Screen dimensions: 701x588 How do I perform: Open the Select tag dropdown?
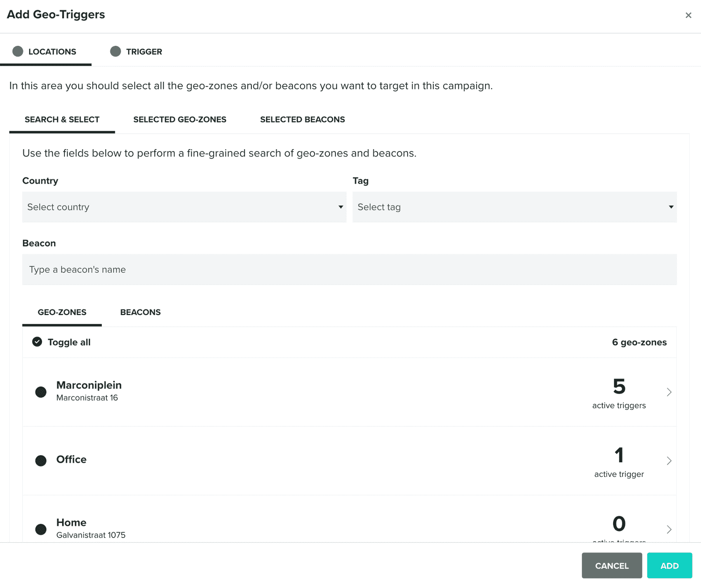point(515,207)
